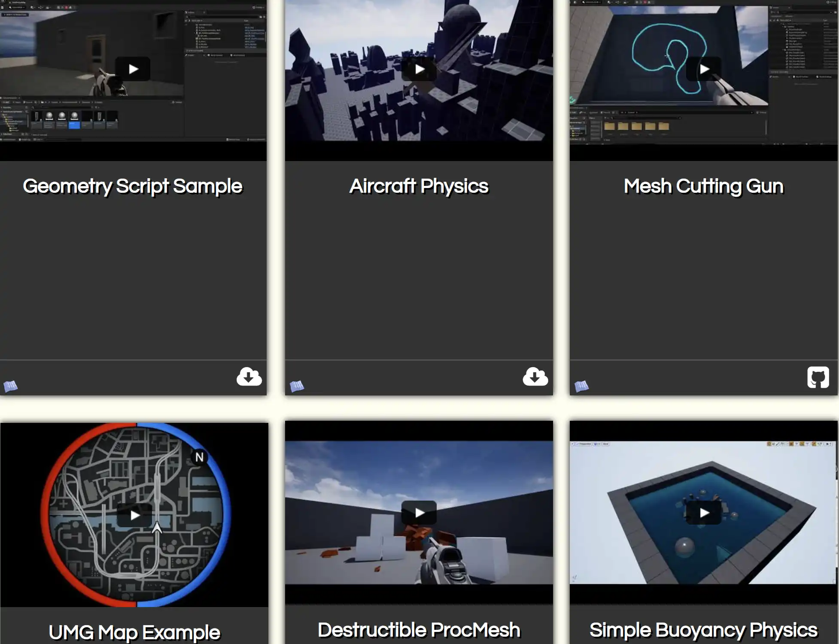
Task: Click the N compass marker on minimap thumbnail
Action: pyautogui.click(x=199, y=457)
